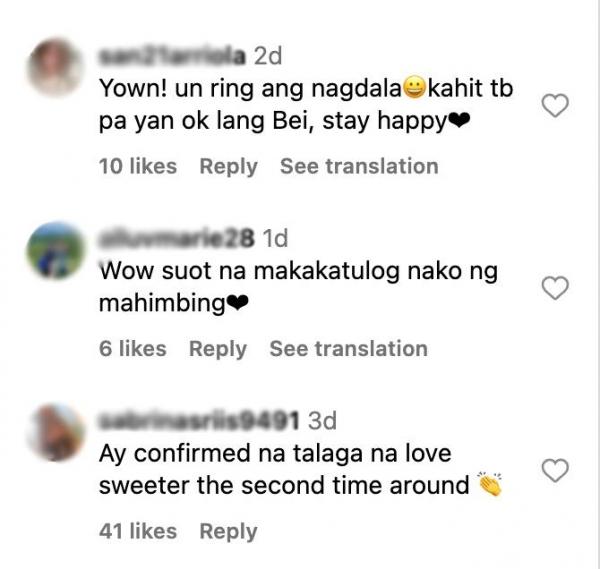Like the "Yown! un ring ang nagdala" comment
The width and height of the screenshot is (600, 569).
click(x=555, y=105)
